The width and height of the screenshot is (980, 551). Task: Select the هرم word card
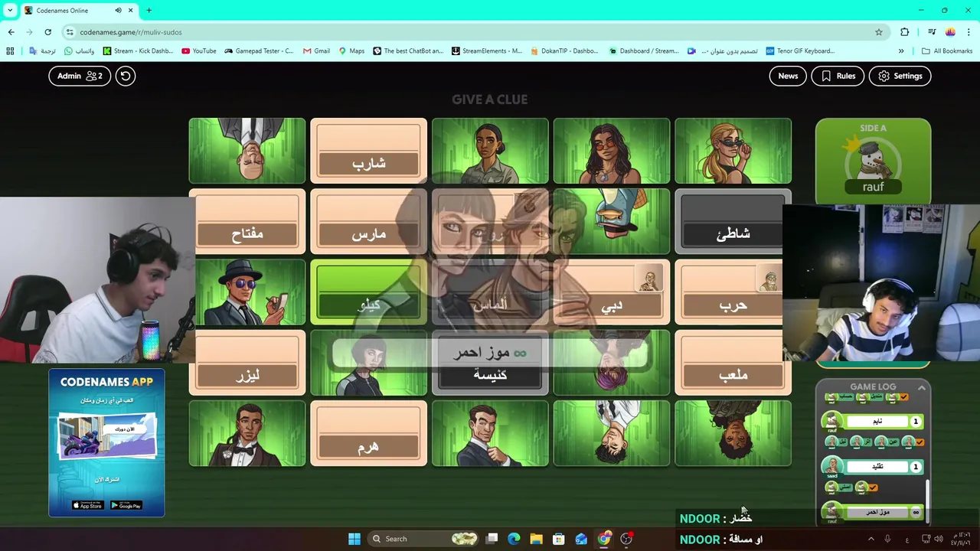[x=368, y=433]
